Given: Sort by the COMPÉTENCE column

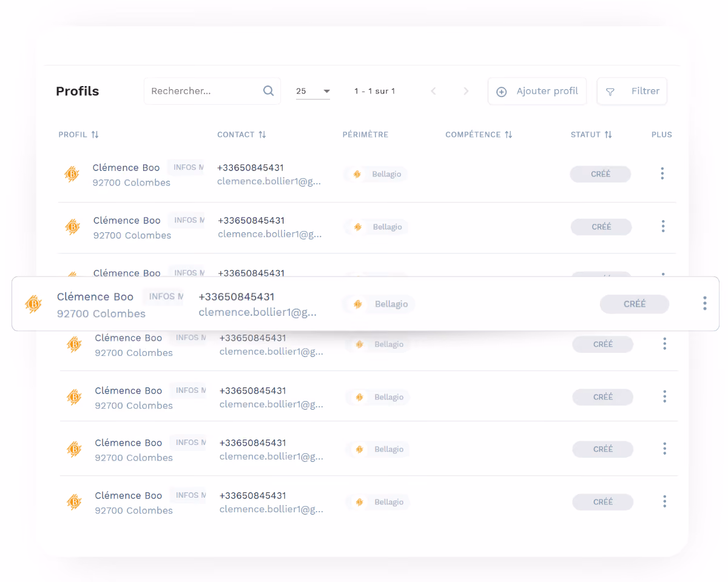Looking at the screenshot, I should click(x=508, y=135).
